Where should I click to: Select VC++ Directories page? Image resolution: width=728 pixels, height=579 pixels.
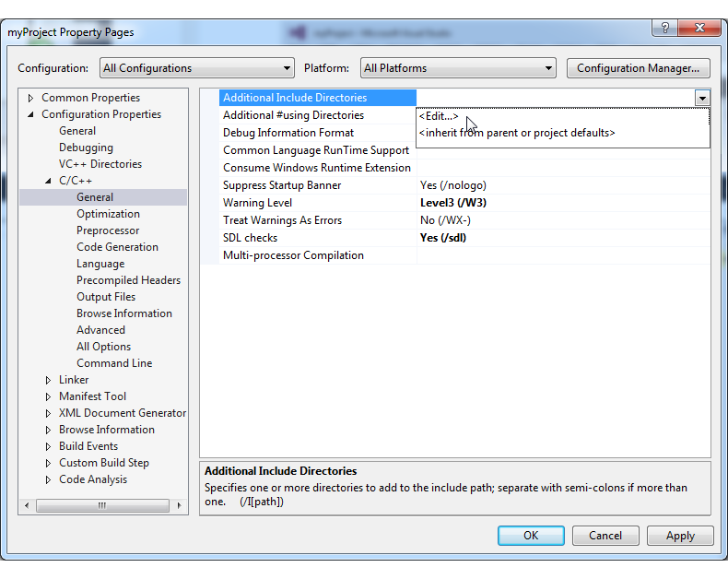[x=100, y=164]
